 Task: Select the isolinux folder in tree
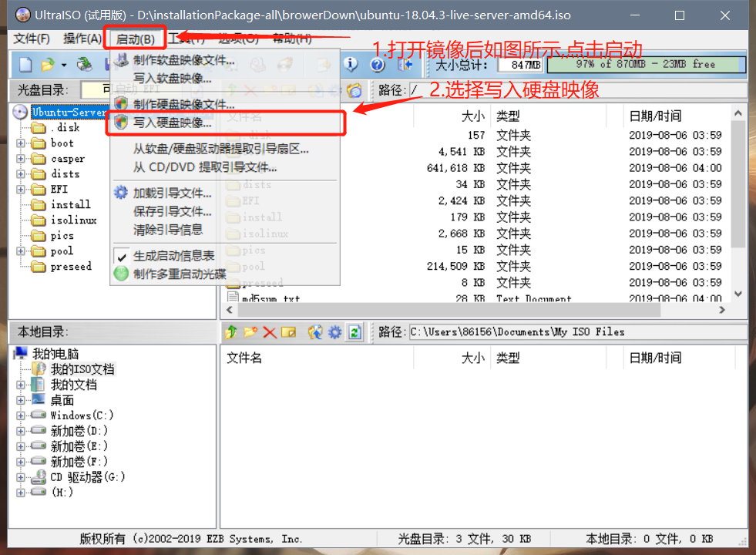click(74, 220)
